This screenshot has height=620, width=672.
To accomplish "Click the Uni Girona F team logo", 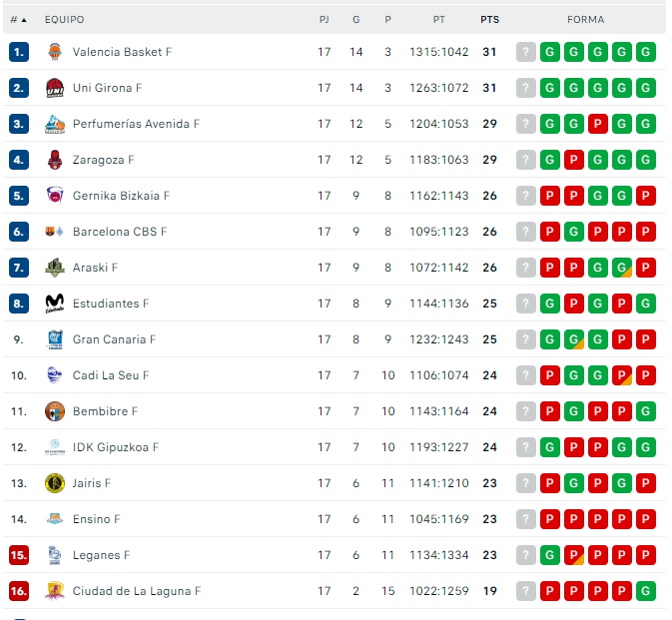I will click(x=55, y=88).
